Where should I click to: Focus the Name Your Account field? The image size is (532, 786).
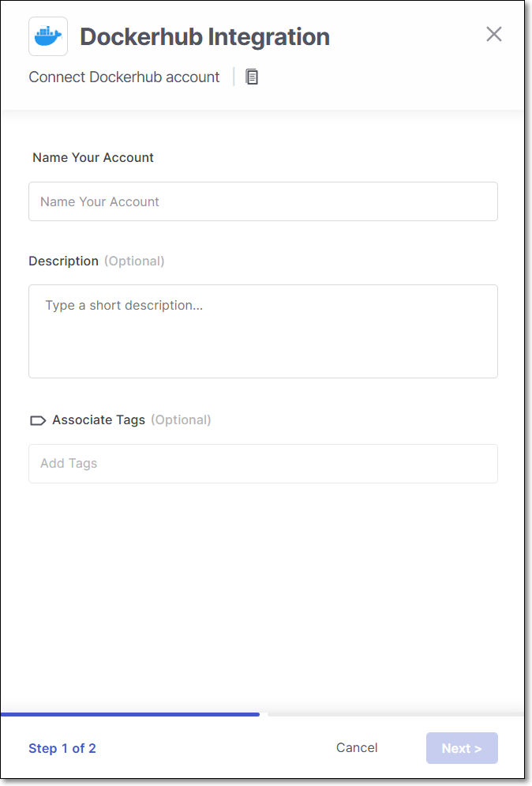263,201
